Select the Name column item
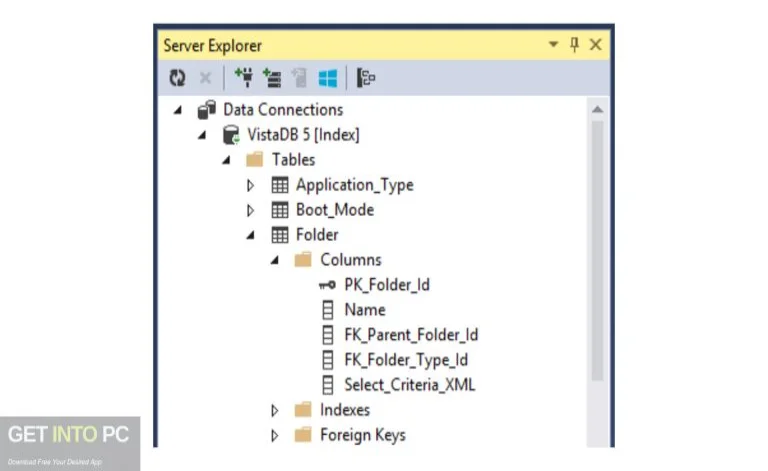The image size is (768, 471). pyautogui.click(x=364, y=310)
